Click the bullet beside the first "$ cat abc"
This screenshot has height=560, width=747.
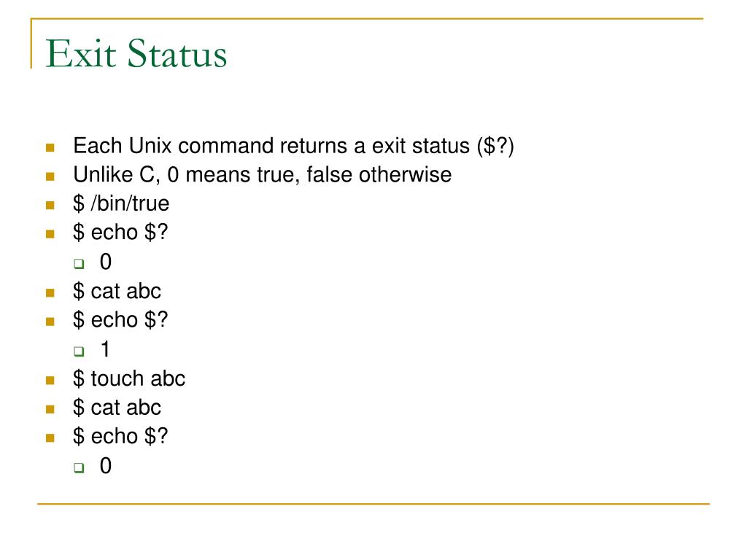50,292
